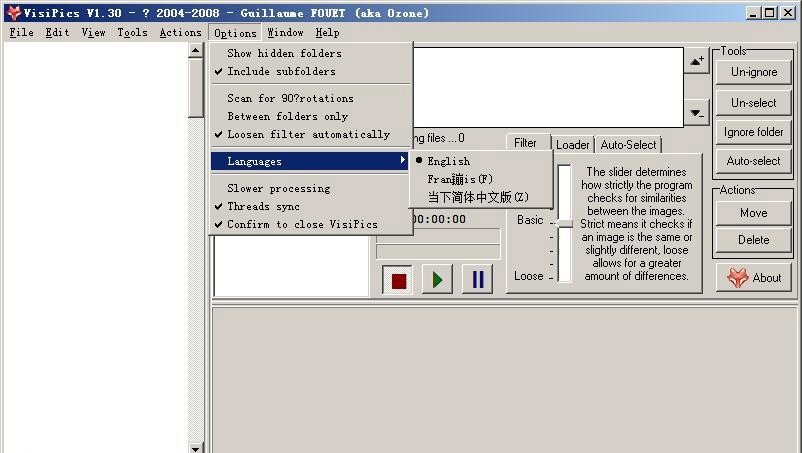Switch to the Loader tab
The height and width of the screenshot is (453, 802).
tap(573, 145)
